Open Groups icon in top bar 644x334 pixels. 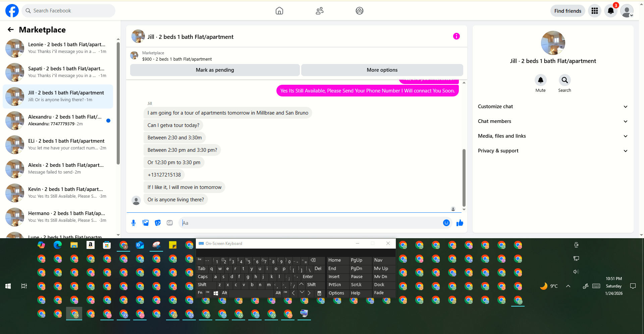(x=360, y=11)
